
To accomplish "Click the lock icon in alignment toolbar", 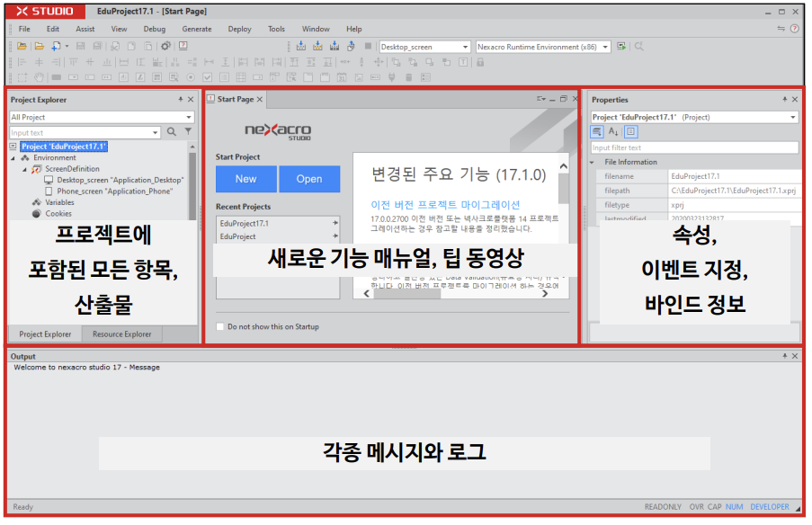I will [480, 62].
